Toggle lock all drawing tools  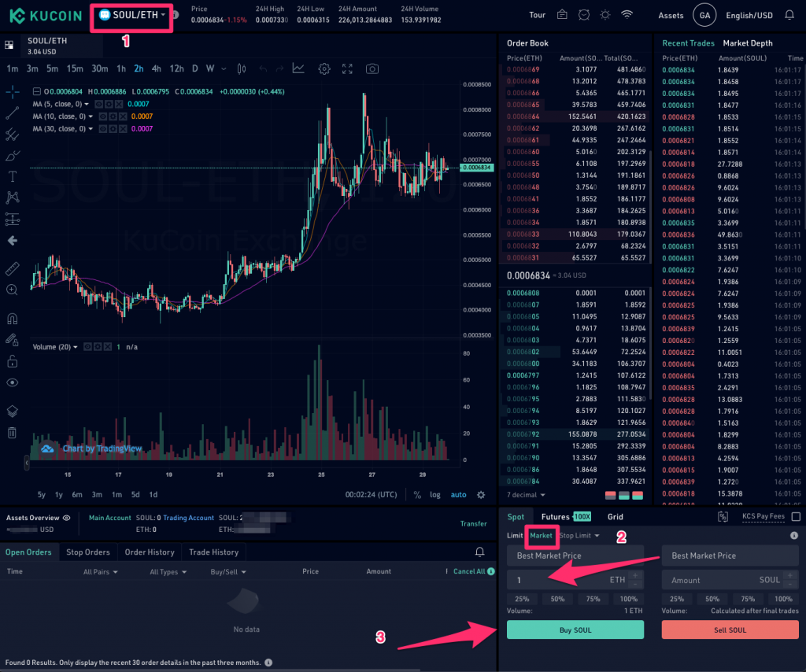pyautogui.click(x=13, y=362)
